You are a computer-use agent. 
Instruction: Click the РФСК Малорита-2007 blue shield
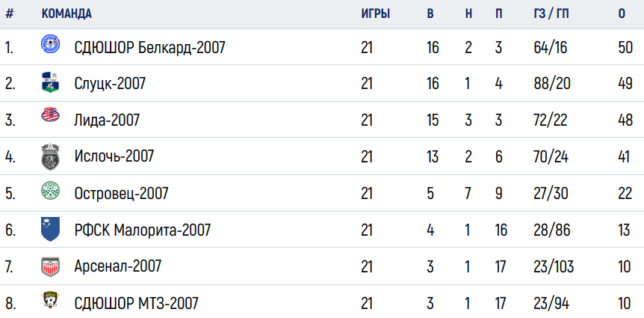(x=51, y=229)
